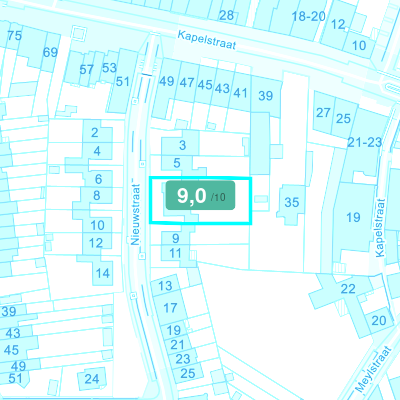Click building labeled 21-23

pos(364,142)
